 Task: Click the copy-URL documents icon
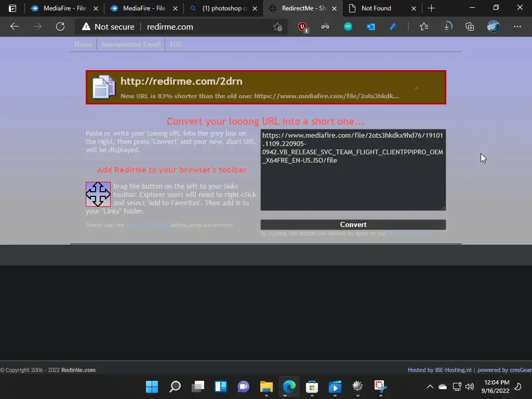point(104,87)
